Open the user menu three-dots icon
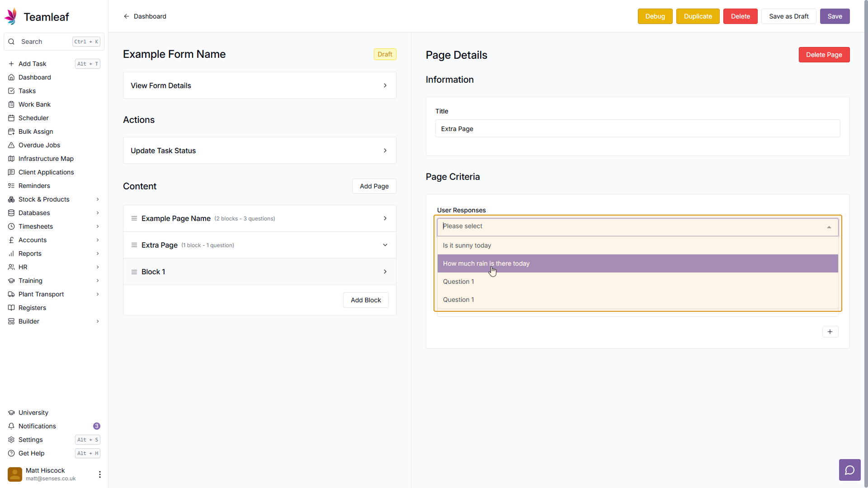Viewport: 868px width, 488px height. [x=99, y=474]
